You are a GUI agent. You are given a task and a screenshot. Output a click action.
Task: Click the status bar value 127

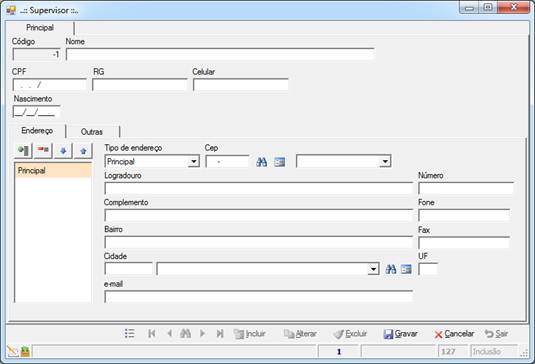tap(452, 351)
